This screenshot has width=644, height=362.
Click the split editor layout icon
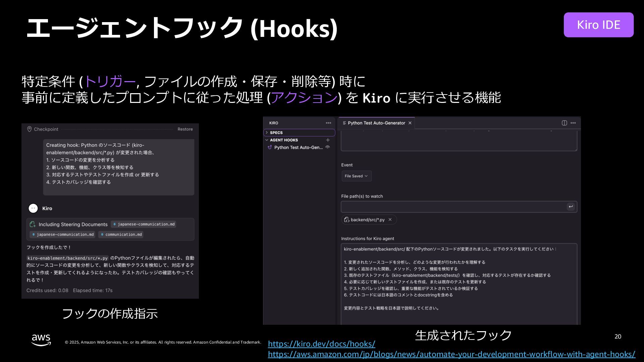tap(564, 123)
